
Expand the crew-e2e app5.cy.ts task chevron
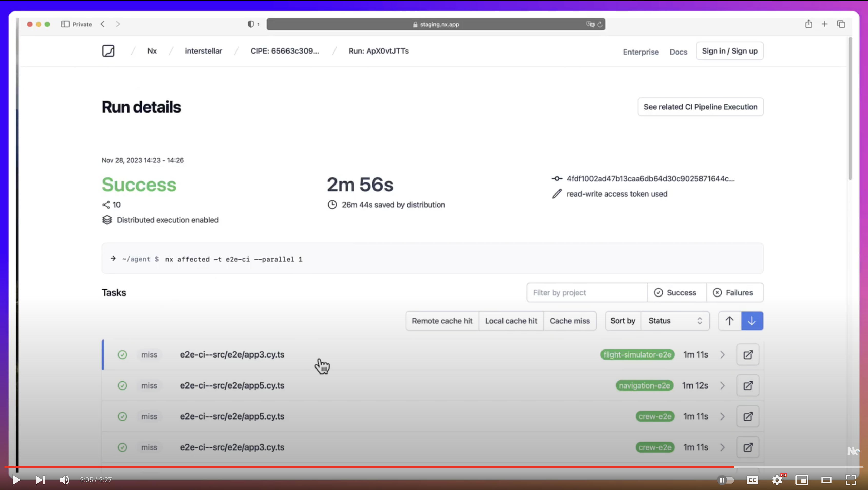pos(722,417)
